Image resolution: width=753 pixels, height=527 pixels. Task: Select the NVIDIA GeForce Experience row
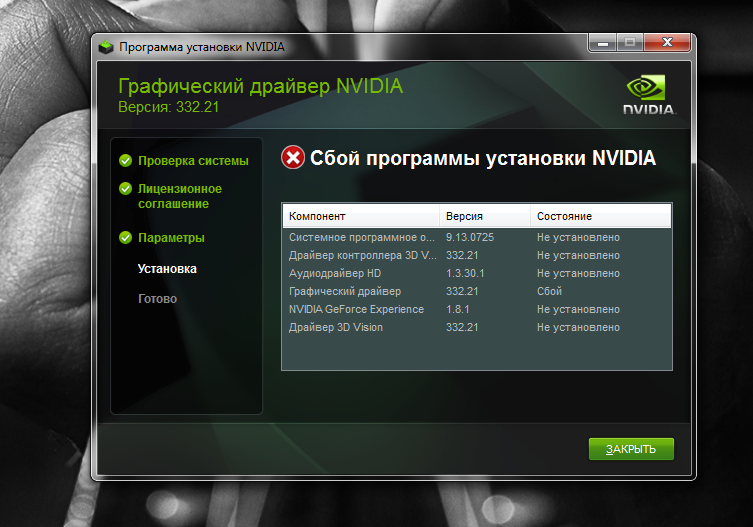tap(477, 309)
